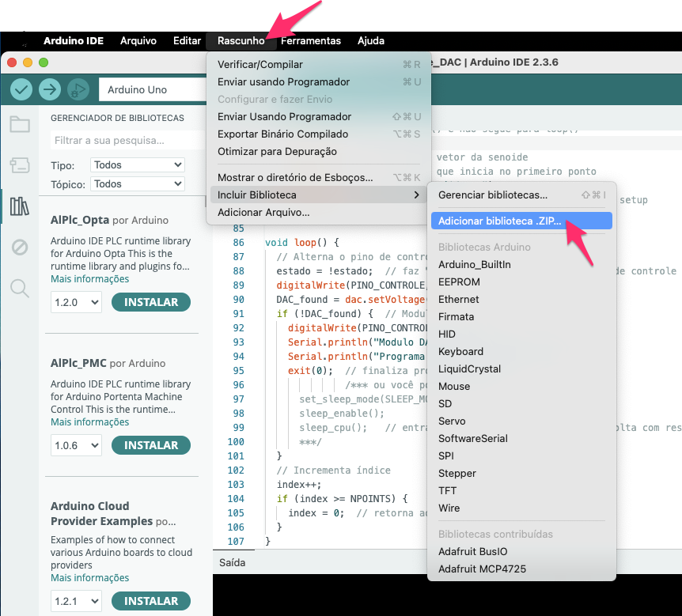Select the Arduino_BuiltIn library
Screen dimensions: 682x616
click(x=521, y=264)
